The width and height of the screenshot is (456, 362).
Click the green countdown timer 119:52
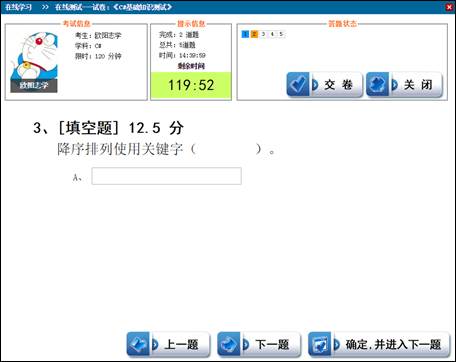tap(191, 85)
